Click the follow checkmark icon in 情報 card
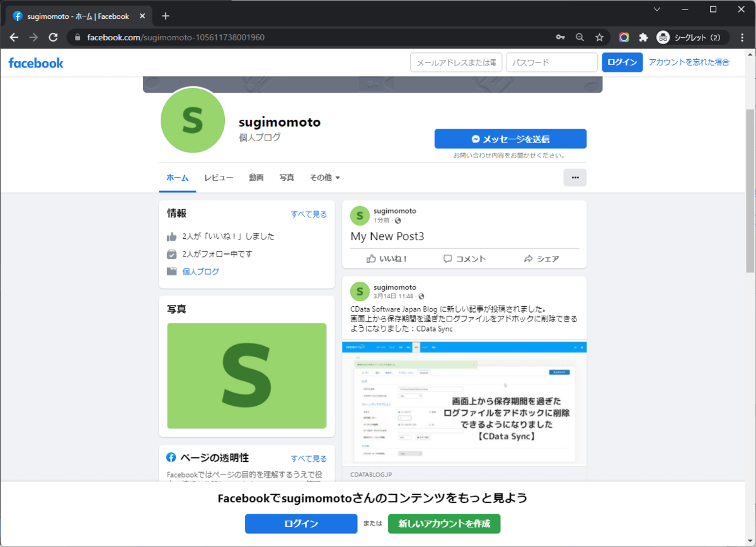This screenshot has height=547, width=756. coord(171,255)
